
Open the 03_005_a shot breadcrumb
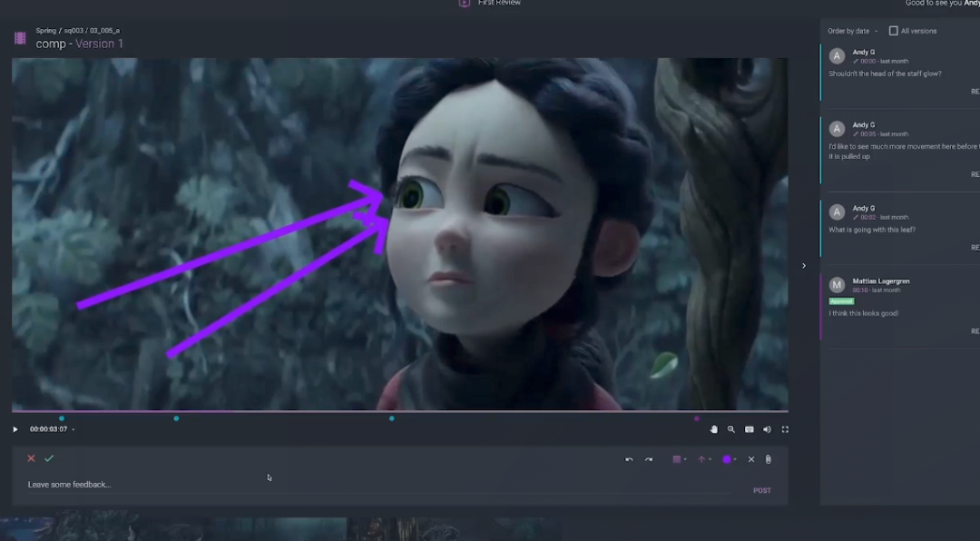point(105,31)
